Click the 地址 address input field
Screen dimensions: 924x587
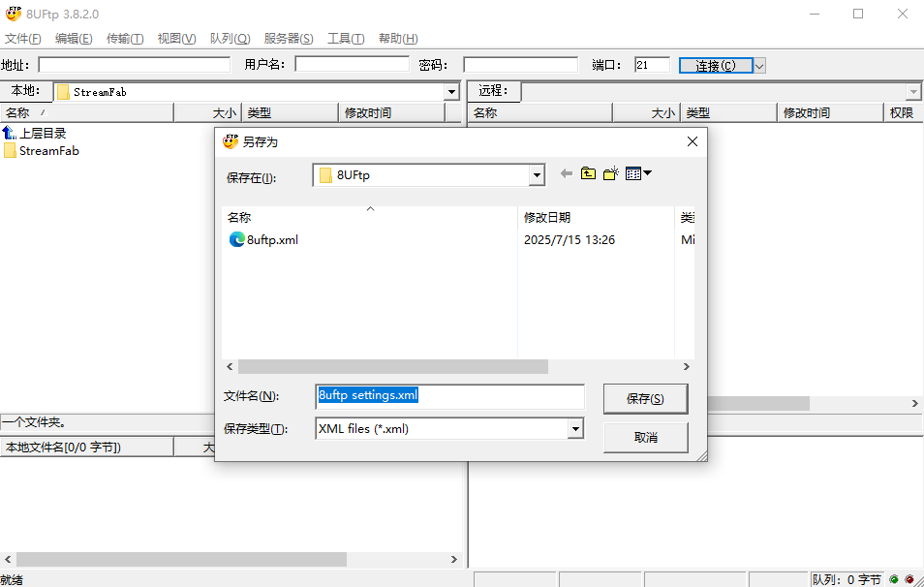135,64
